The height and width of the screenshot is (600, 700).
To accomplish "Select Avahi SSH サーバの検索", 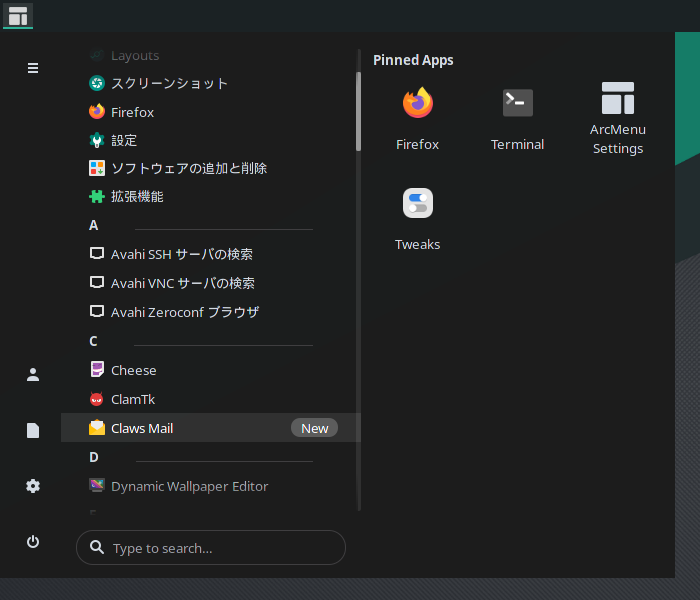I will pos(210,254).
